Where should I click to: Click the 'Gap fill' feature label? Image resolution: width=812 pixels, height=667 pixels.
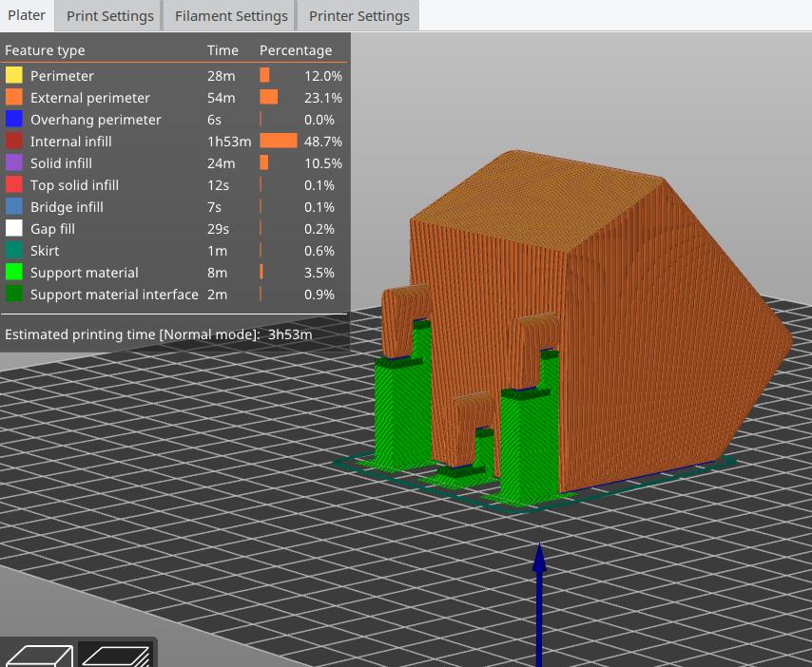[52, 229]
